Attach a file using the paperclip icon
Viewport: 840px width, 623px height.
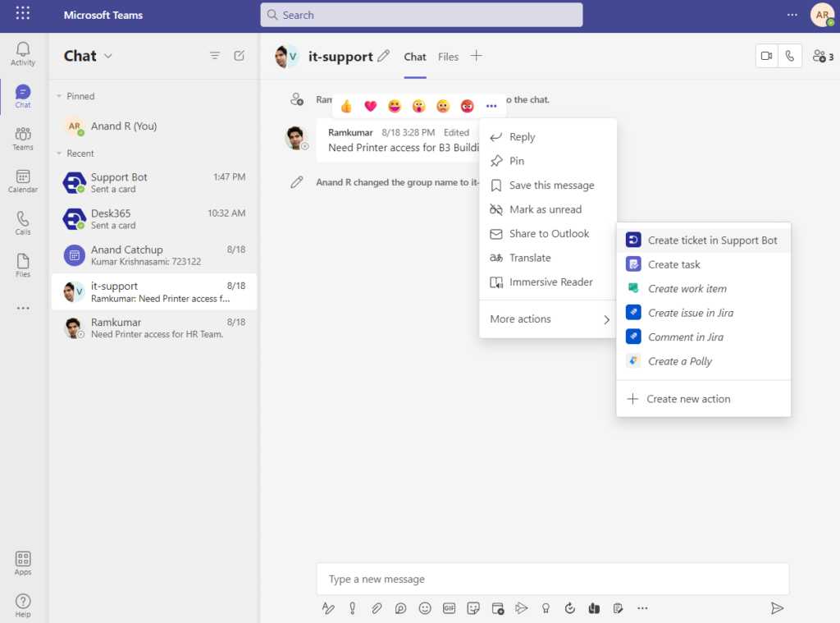tap(377, 608)
